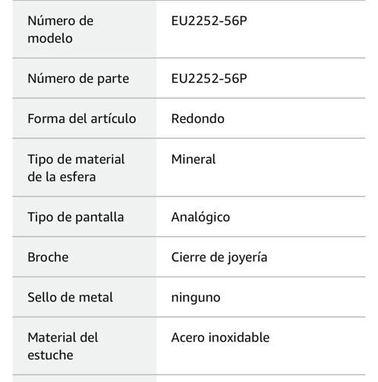Viewport: 378px width, 382px height.
Task: Click the 'Analógico' value
Action: (x=201, y=217)
